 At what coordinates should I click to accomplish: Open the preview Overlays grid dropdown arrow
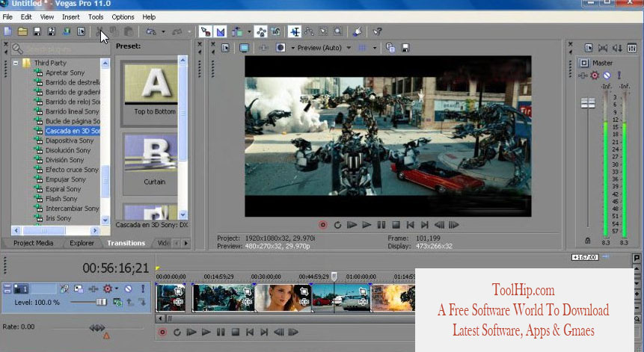(375, 48)
